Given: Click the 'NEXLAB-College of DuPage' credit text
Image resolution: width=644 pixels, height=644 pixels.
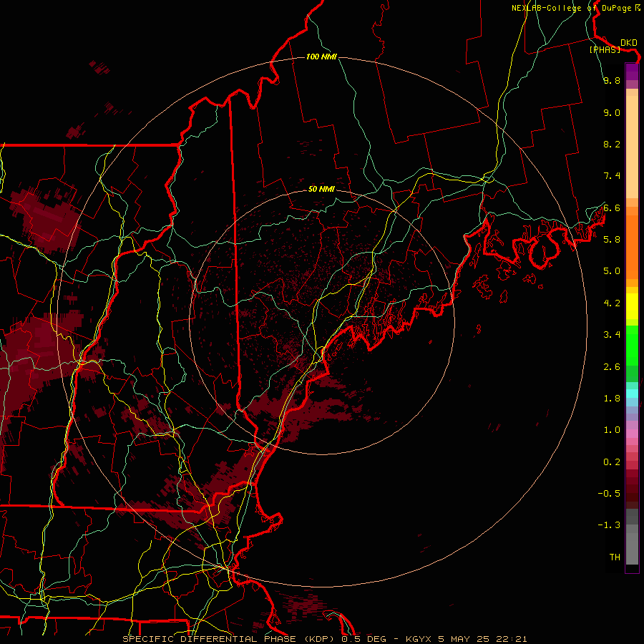Looking at the screenshot, I should tap(571, 8).
